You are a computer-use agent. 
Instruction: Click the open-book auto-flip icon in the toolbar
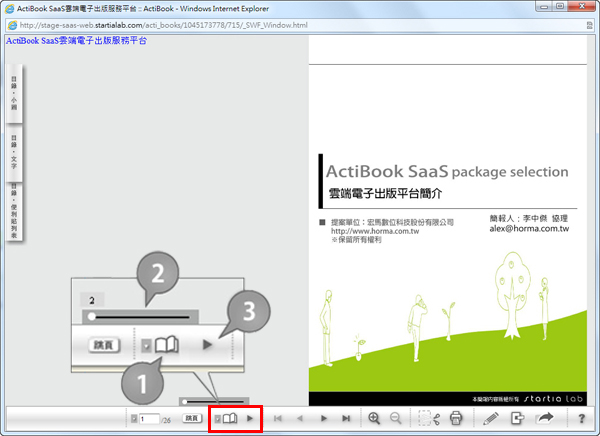(230, 418)
